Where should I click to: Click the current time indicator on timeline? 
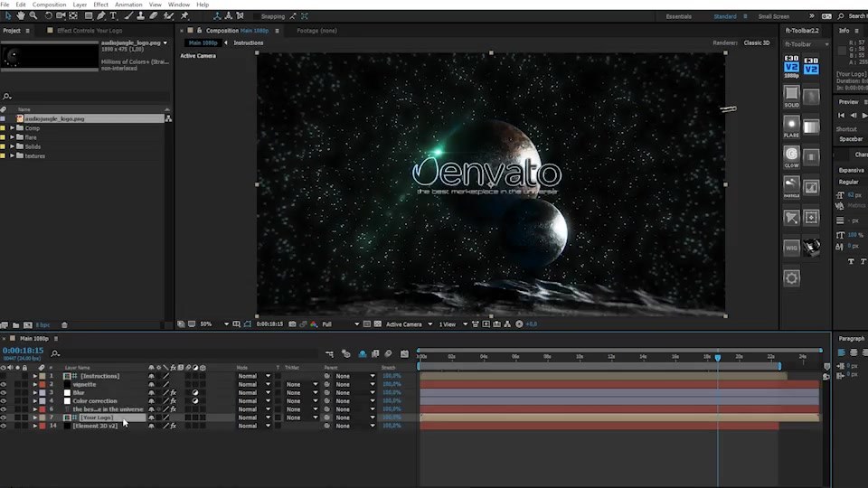(717, 358)
